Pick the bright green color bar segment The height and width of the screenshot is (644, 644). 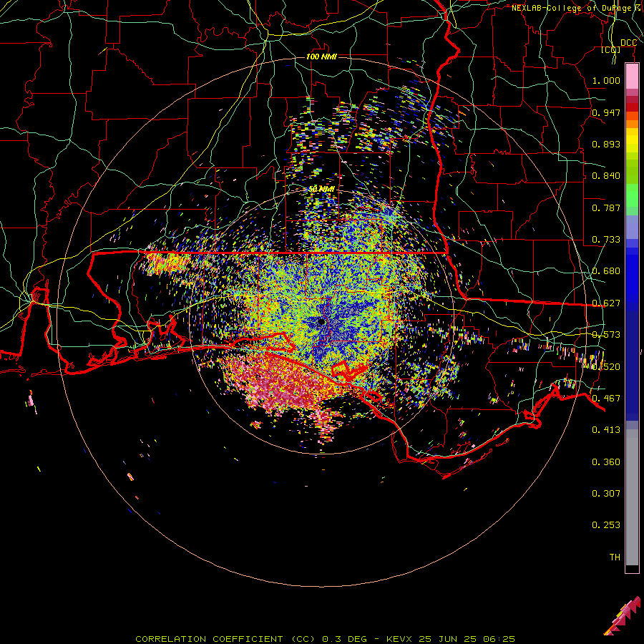click(632, 195)
